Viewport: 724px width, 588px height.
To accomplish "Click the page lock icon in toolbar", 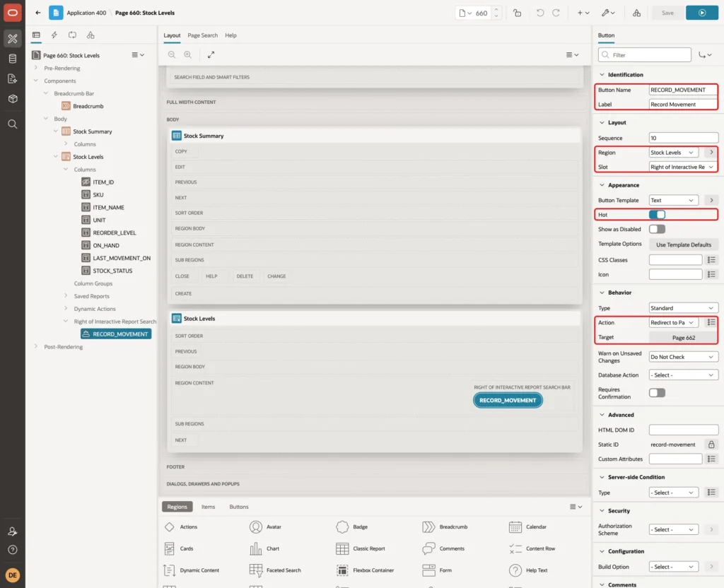I will point(517,13).
